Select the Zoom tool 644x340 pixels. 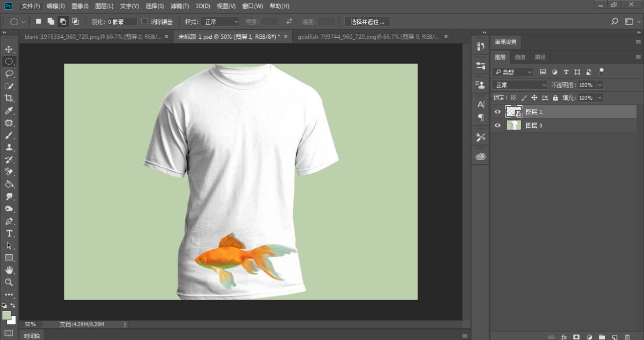9,282
